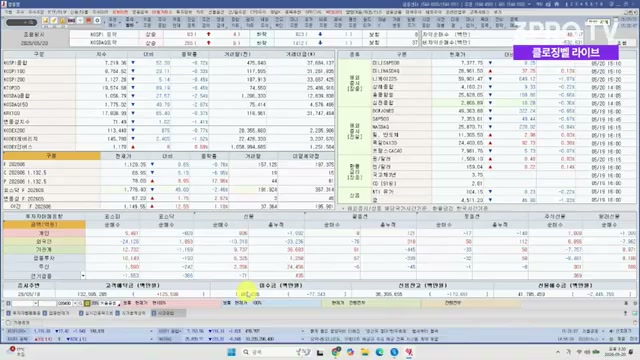The height and width of the screenshot is (360, 640).
Task: Click the 고객예탁금 (백만원) header
Action: (x=133, y=285)
